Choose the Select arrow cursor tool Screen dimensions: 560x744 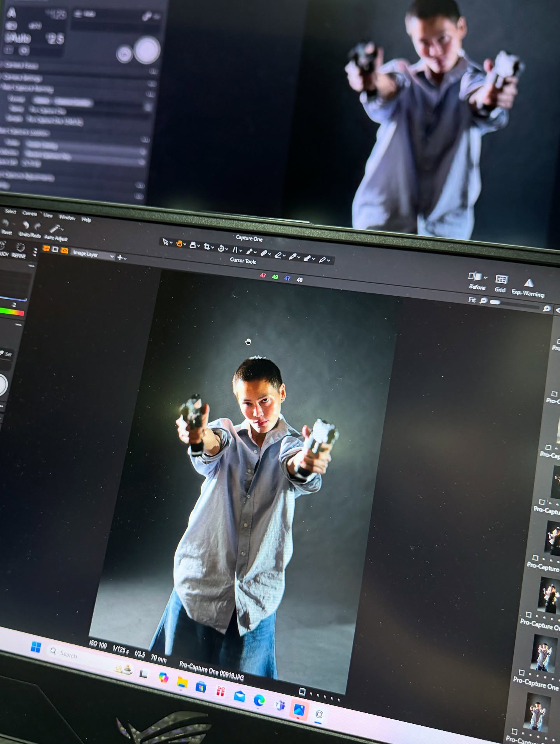click(x=165, y=242)
